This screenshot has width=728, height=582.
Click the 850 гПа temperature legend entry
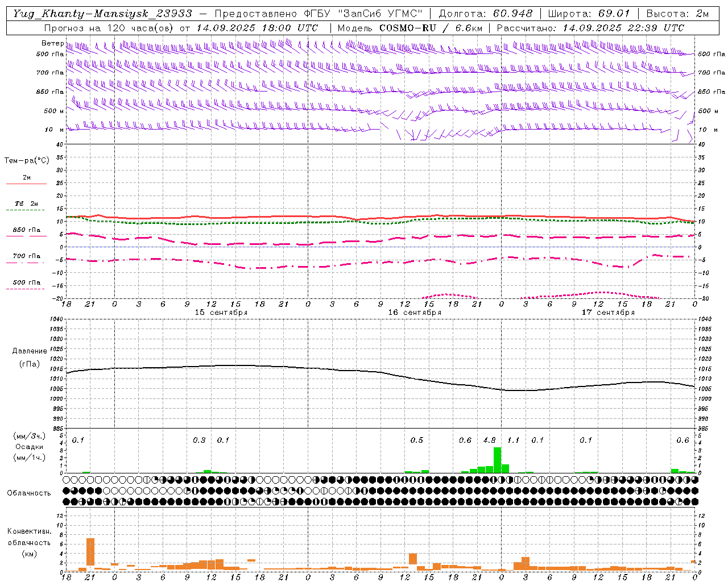tap(26, 231)
